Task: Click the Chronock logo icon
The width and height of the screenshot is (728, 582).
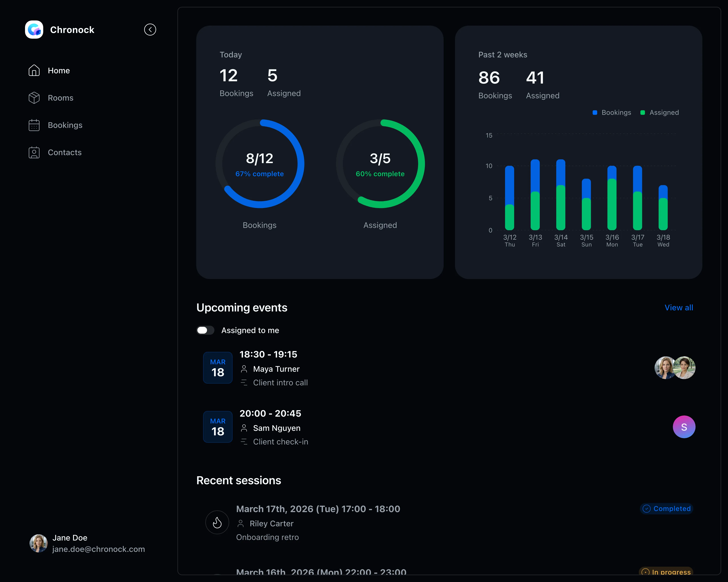Action: (x=34, y=30)
